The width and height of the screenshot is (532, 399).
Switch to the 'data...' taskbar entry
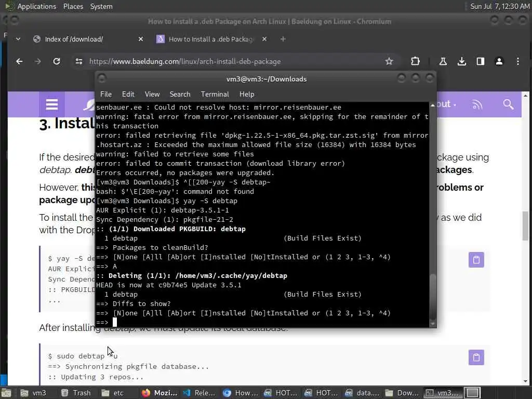pos(362,393)
